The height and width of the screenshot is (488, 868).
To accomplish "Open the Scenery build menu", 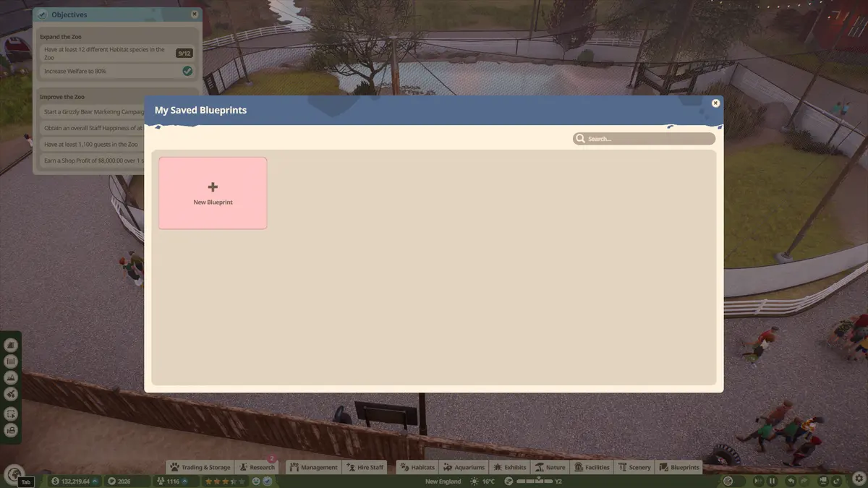I will coord(634,467).
